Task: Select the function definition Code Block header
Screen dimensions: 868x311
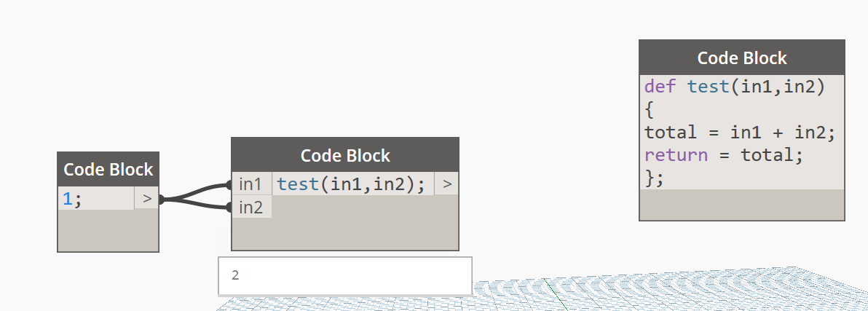Action: [x=741, y=58]
